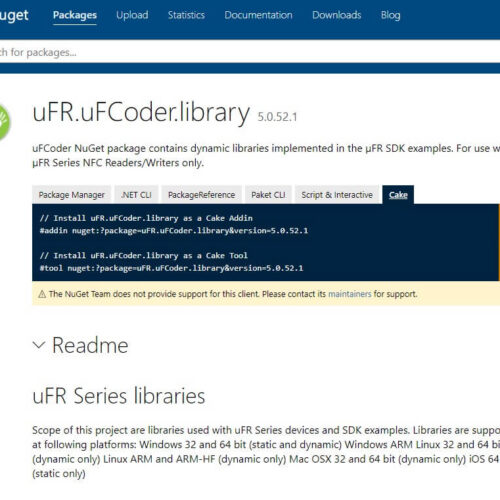Click the NuGet logo in header
The width and height of the screenshot is (500, 500).
pos(14,15)
